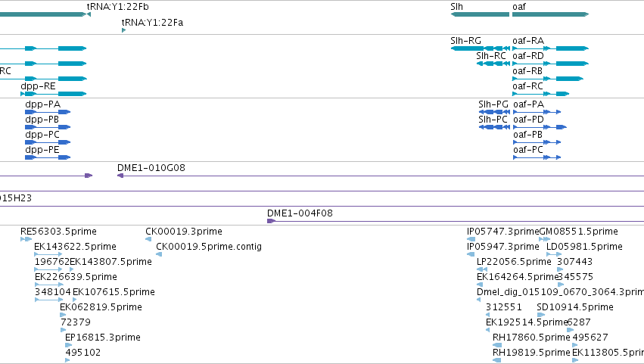
Task: Click the DME1-004F08 purple start marker
Action: 271,222
